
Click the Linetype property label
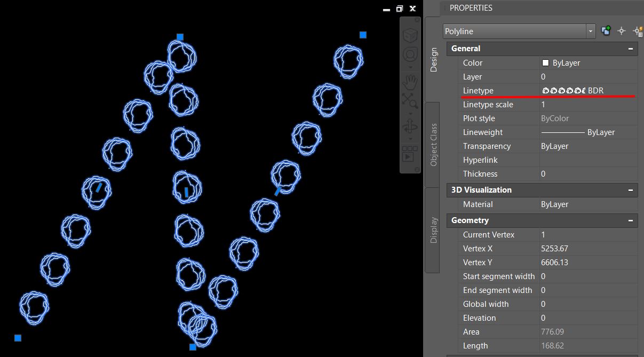(478, 91)
